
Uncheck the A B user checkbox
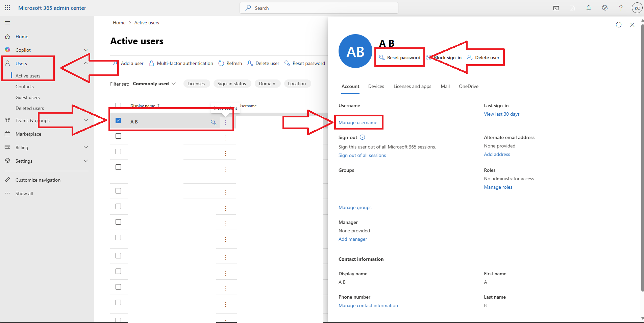[118, 120]
